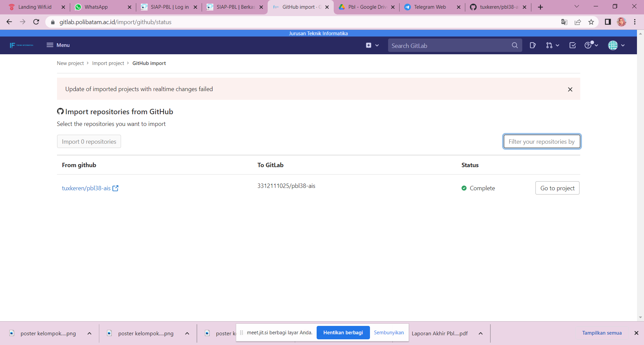644x345 pixels.
Task: Open tuxkeren/pbl38-ais GitHub link
Action: point(86,188)
